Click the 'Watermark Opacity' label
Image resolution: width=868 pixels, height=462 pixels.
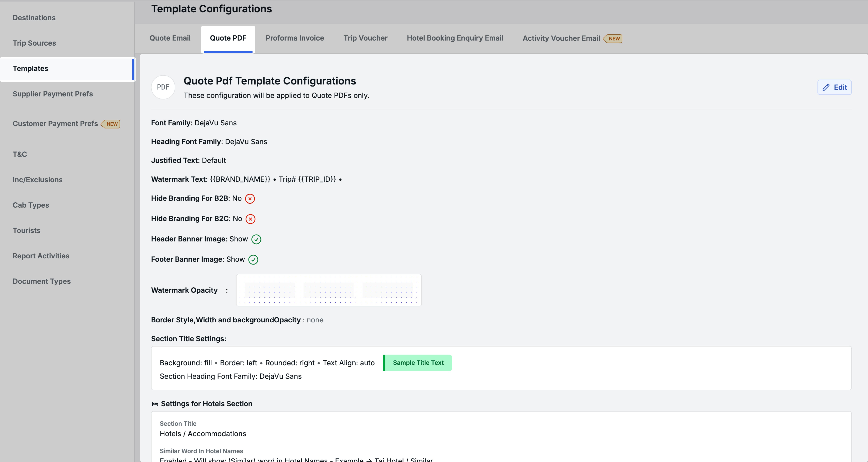point(184,290)
